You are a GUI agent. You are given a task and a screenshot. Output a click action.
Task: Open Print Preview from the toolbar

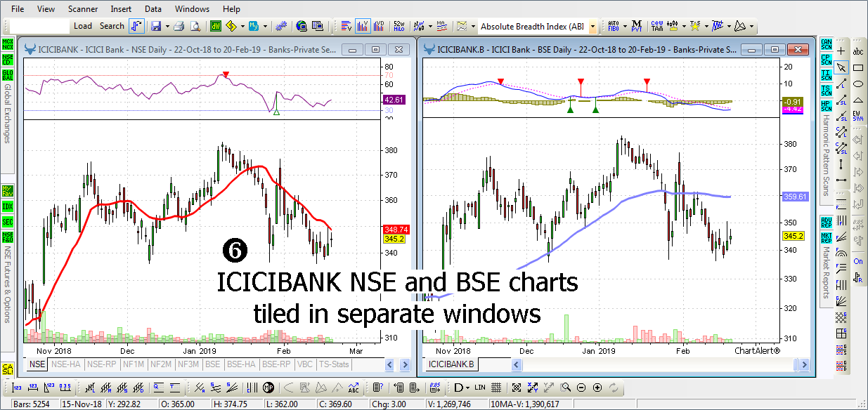195,26
